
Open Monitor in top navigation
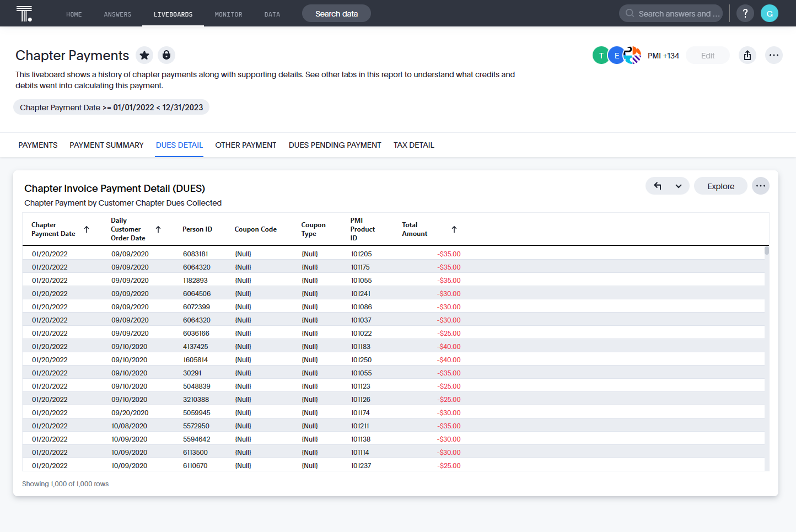point(228,14)
